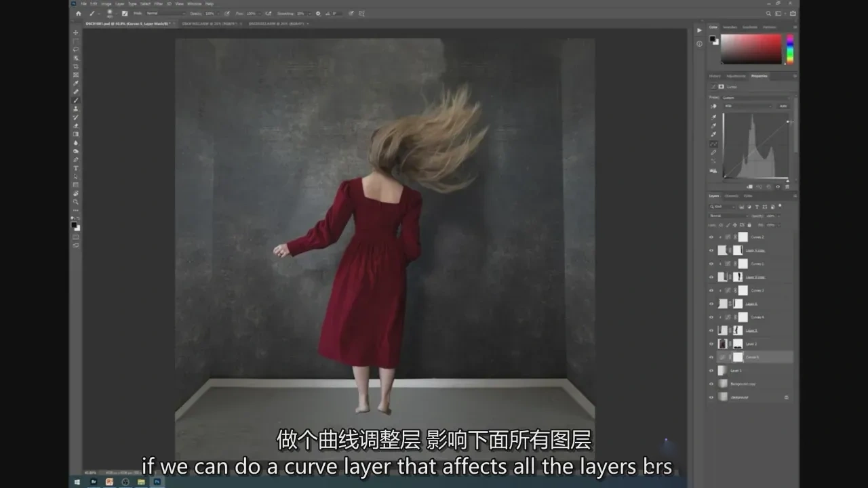Open the RGB channel dropdown in Curves
Screen dimensions: 868x488
click(x=748, y=106)
